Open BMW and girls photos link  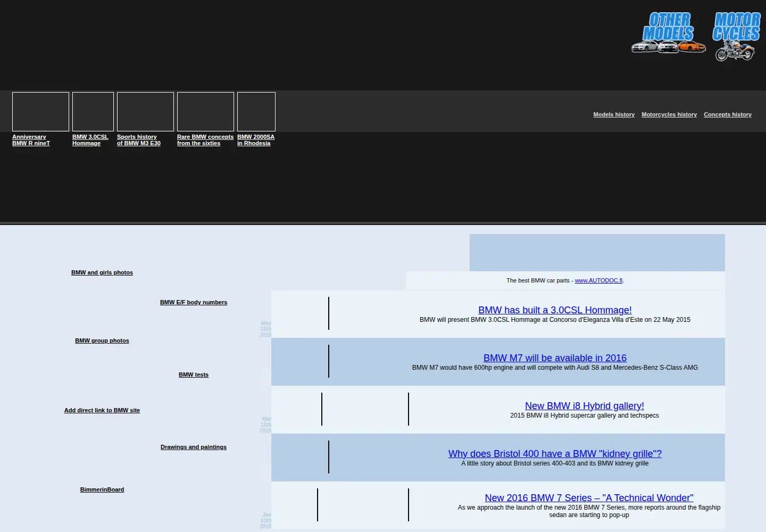click(102, 272)
